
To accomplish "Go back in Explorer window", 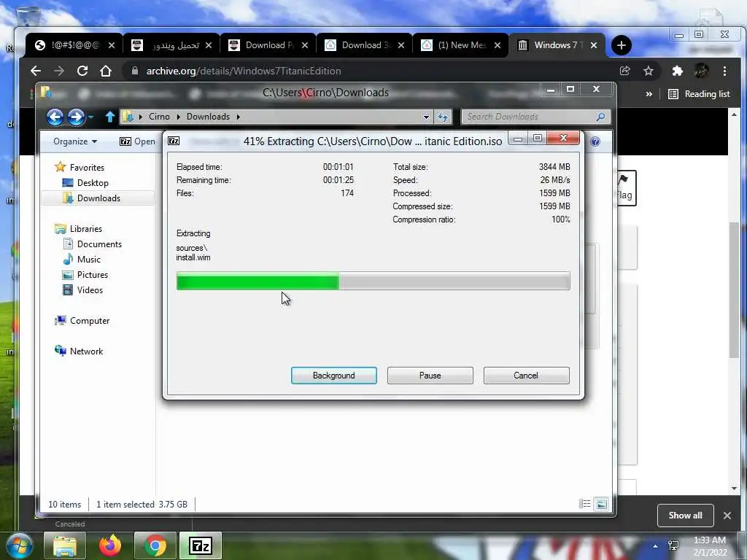I will point(55,117).
